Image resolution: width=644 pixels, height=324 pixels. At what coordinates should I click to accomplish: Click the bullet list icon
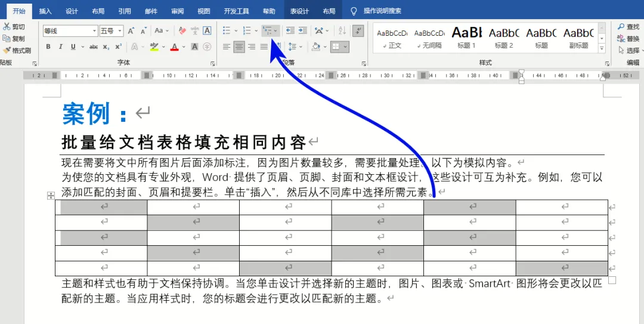[227, 30]
